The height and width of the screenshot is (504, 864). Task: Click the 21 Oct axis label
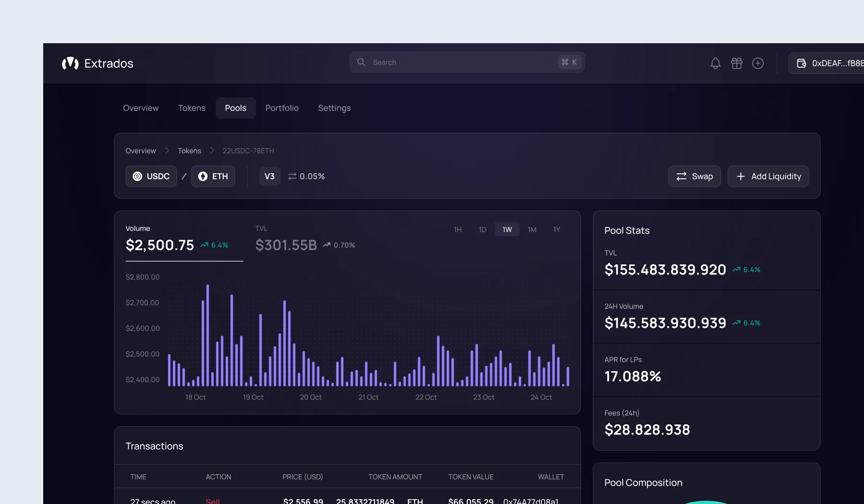[x=369, y=397]
